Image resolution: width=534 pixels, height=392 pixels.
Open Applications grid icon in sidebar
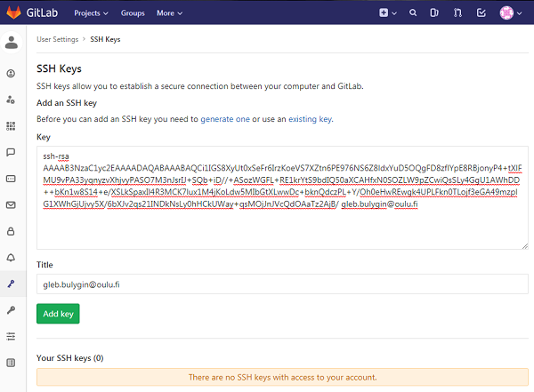tap(11, 126)
